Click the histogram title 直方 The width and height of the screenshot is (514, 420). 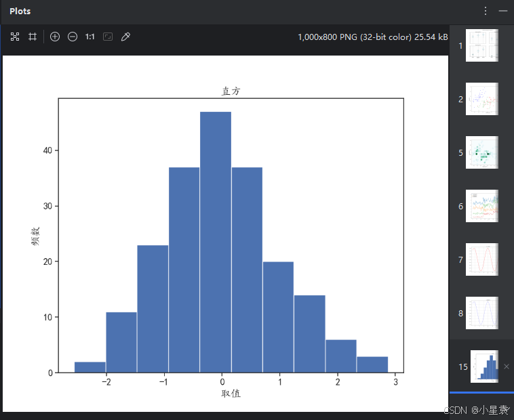(231, 91)
